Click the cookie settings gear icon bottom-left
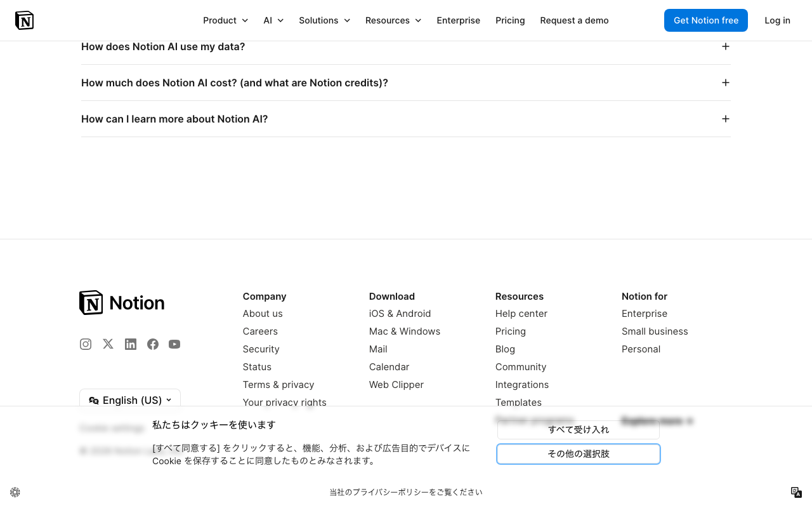The image size is (812, 508). click(x=15, y=492)
